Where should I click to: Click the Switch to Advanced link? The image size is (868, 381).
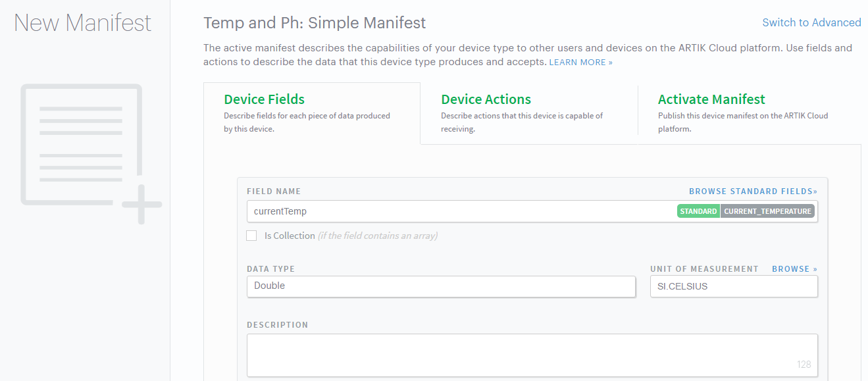(x=811, y=22)
